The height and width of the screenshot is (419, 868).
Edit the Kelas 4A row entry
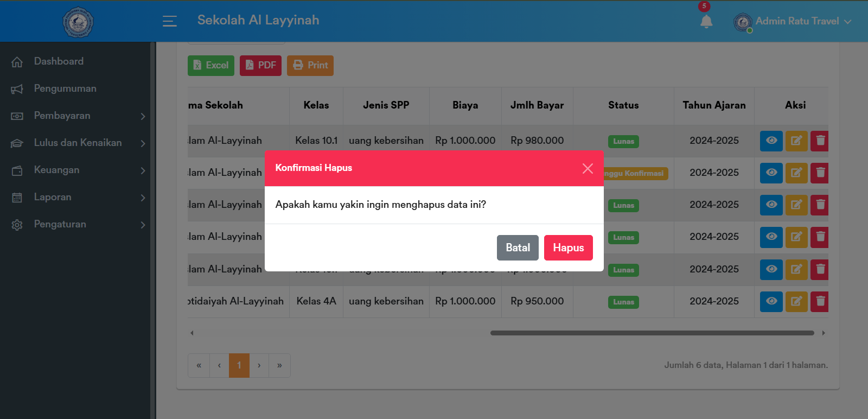[x=796, y=302]
